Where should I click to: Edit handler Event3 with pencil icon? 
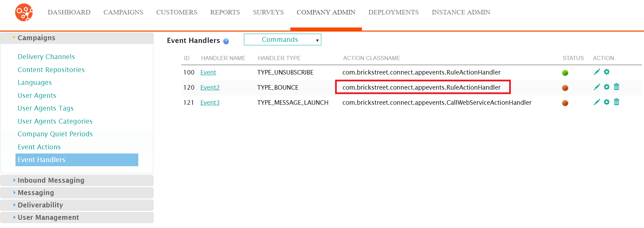coord(597,102)
